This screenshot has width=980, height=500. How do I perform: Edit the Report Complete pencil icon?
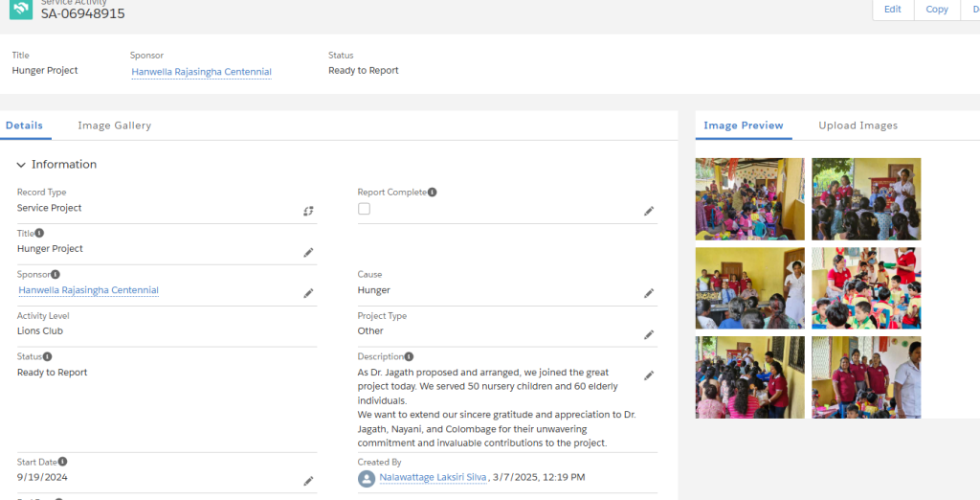pos(649,212)
